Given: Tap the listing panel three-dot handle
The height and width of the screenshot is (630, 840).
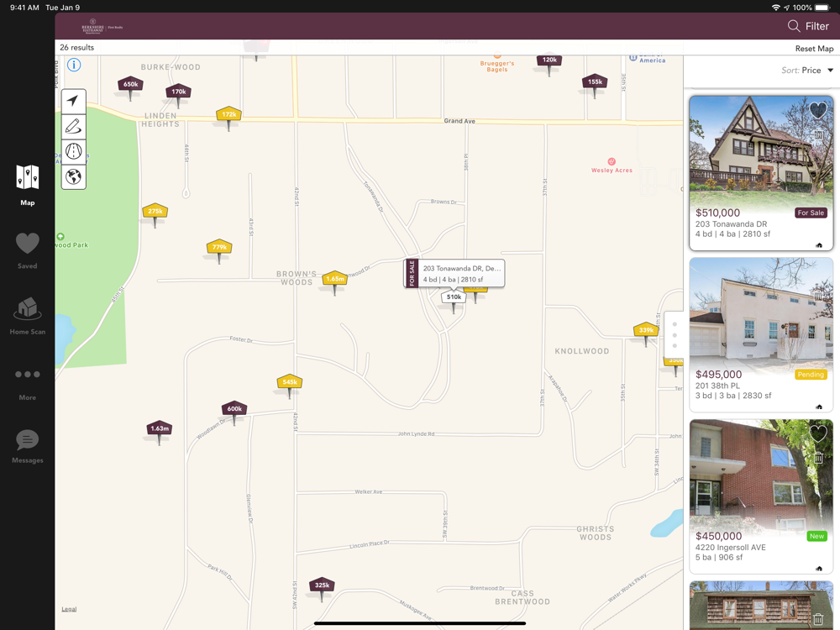Looking at the screenshot, I should point(675,335).
